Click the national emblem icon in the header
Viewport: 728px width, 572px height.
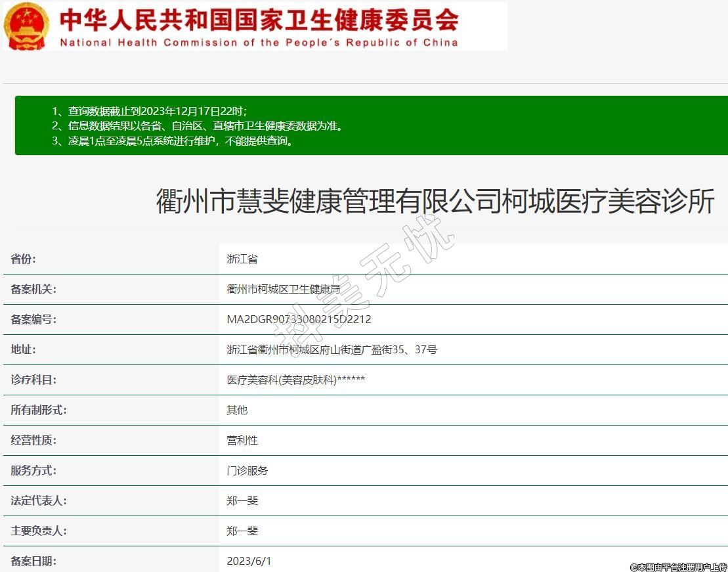point(26,26)
